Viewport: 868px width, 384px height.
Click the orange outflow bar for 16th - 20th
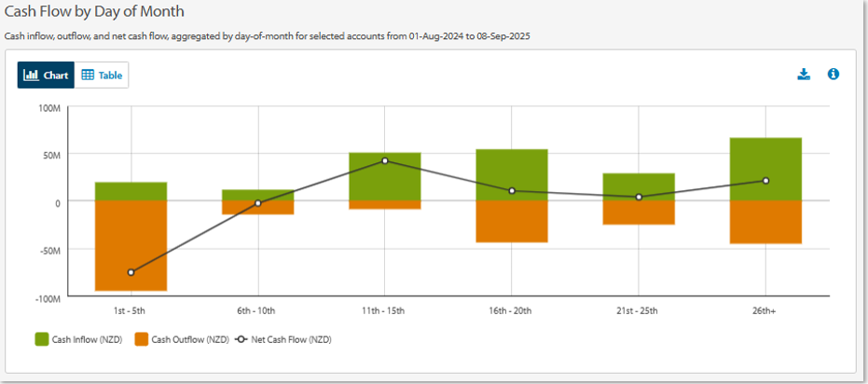[x=512, y=222]
